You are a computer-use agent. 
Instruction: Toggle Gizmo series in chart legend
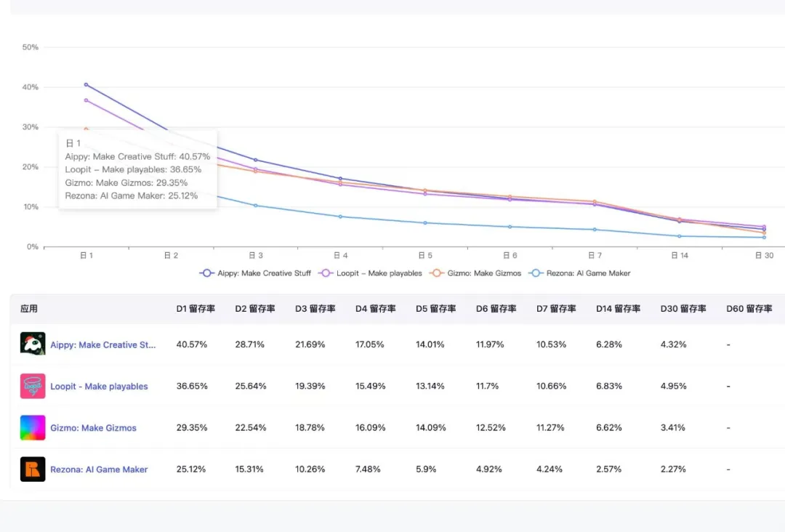pos(475,273)
